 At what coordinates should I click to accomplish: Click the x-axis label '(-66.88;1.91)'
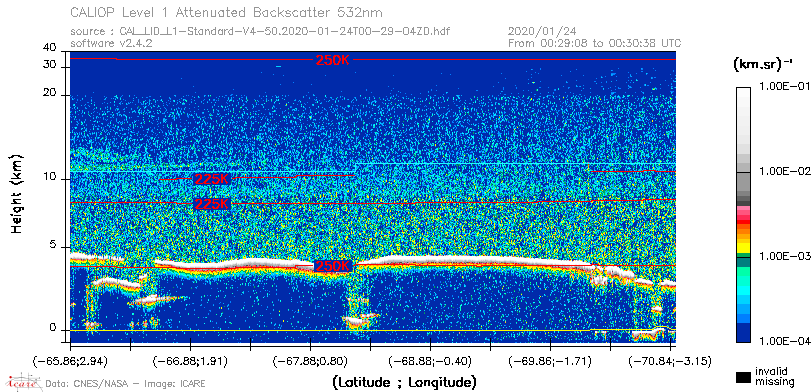tap(191, 360)
